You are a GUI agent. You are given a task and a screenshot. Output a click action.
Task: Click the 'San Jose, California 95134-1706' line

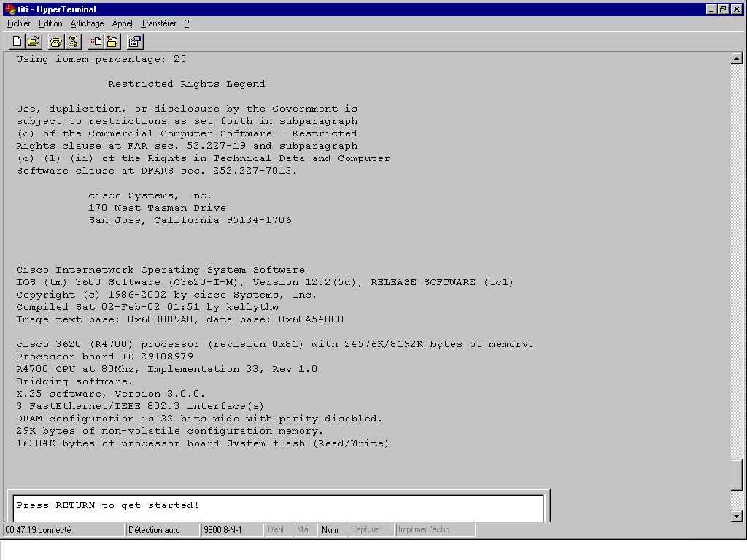pyautogui.click(x=190, y=220)
